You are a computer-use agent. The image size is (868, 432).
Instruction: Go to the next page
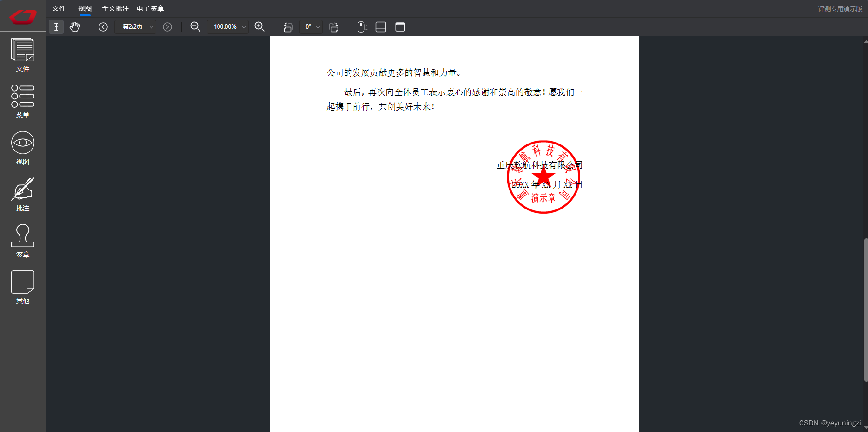[x=167, y=27]
